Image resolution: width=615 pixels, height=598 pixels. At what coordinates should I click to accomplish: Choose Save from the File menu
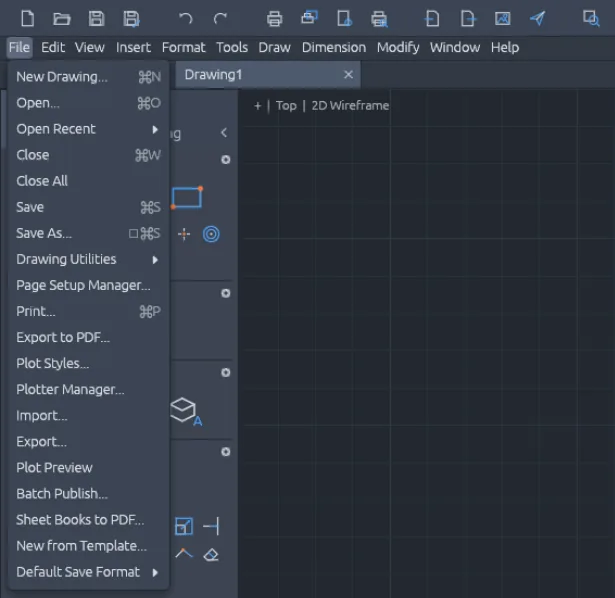[x=88, y=207]
